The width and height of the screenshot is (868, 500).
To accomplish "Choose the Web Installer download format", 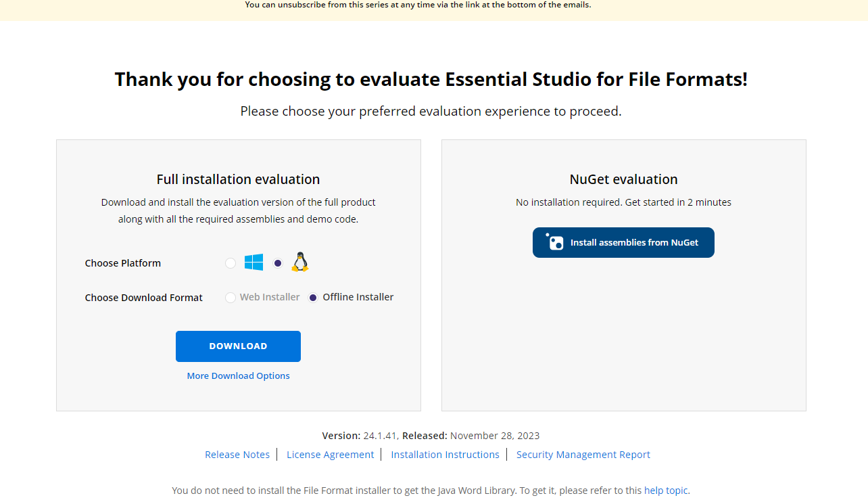I will (x=231, y=297).
